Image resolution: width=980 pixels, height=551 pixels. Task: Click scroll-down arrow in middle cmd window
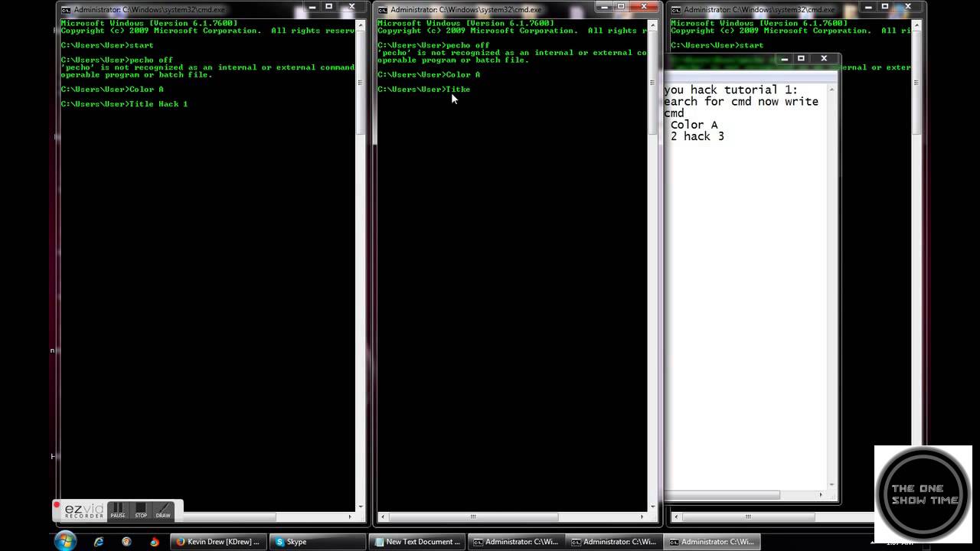(653, 506)
